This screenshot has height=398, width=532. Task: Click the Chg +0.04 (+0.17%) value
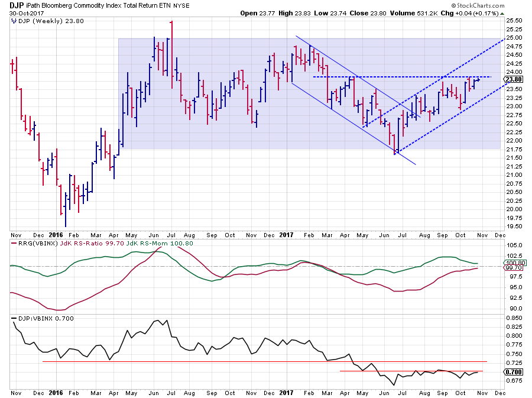pos(469,13)
